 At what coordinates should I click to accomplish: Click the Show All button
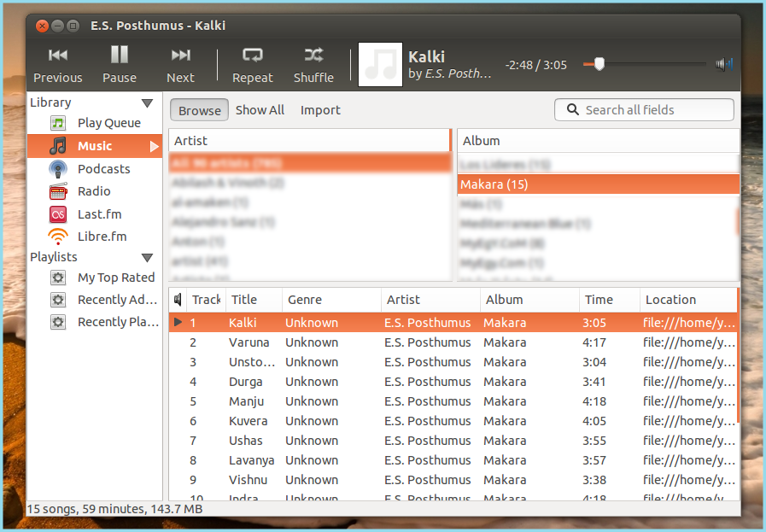pos(260,110)
